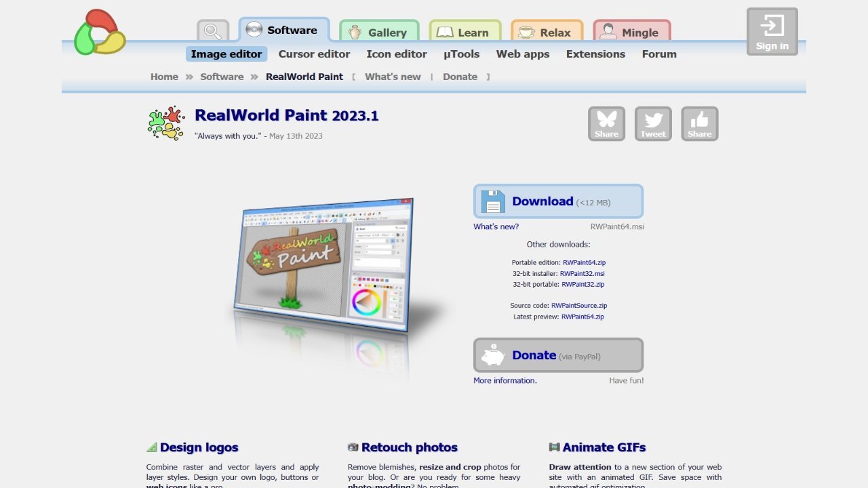
Task: Click the Donate via PayPal button
Action: coord(558,355)
